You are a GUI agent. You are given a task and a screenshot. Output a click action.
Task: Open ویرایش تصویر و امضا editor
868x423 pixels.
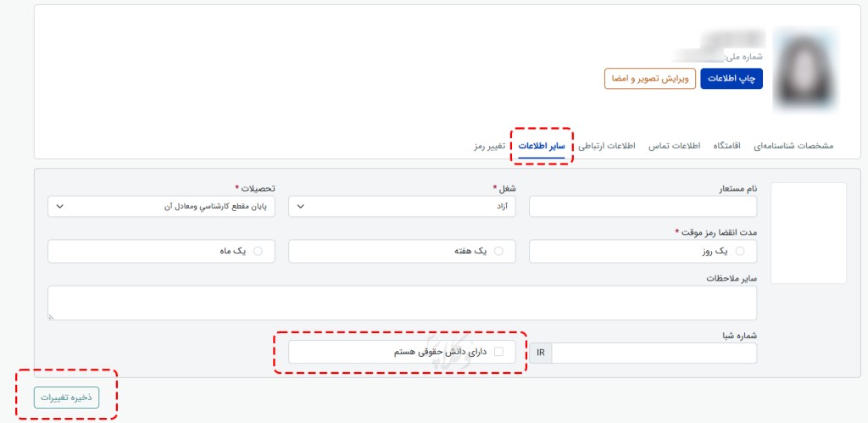click(650, 79)
